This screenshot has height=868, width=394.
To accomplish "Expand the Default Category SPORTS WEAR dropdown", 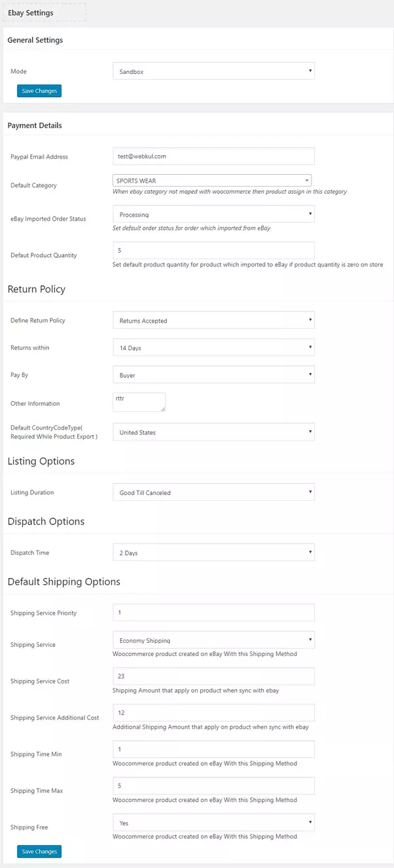I will click(x=212, y=181).
